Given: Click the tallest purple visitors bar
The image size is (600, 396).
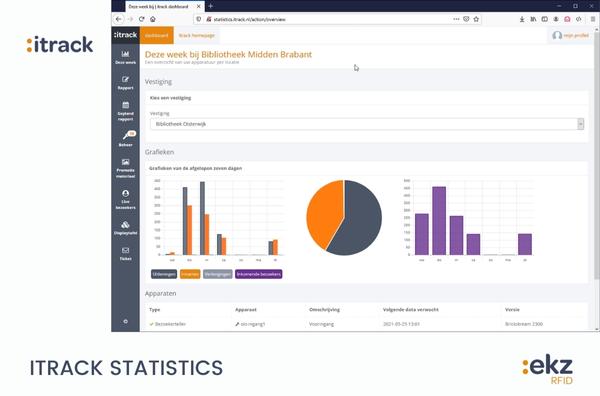Looking at the screenshot, I should click(439, 221).
